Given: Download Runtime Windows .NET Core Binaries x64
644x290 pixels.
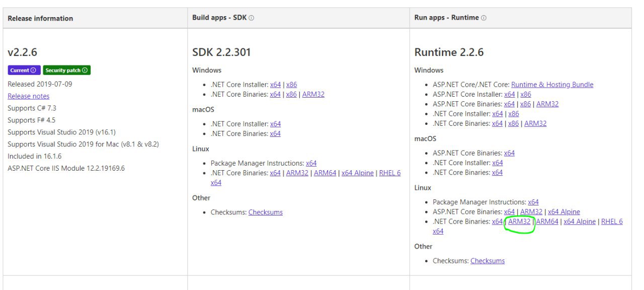Looking at the screenshot, I should point(498,123).
